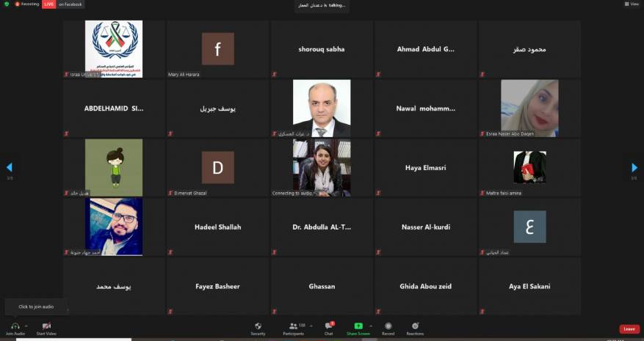Start Video using the camera icon
Viewport: 644px width, 341px height.
[46, 326]
